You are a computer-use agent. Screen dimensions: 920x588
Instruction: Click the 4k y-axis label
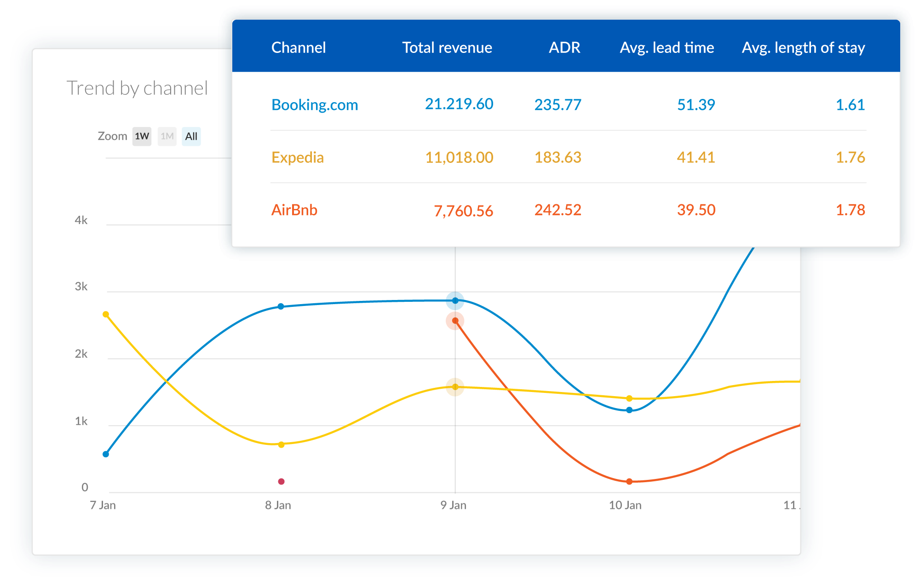tap(81, 220)
